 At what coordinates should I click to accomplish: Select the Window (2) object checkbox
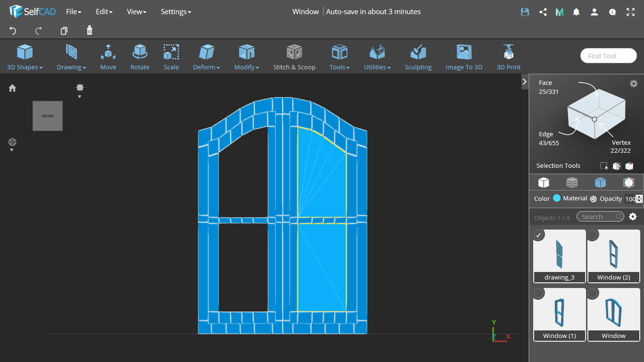point(593,235)
